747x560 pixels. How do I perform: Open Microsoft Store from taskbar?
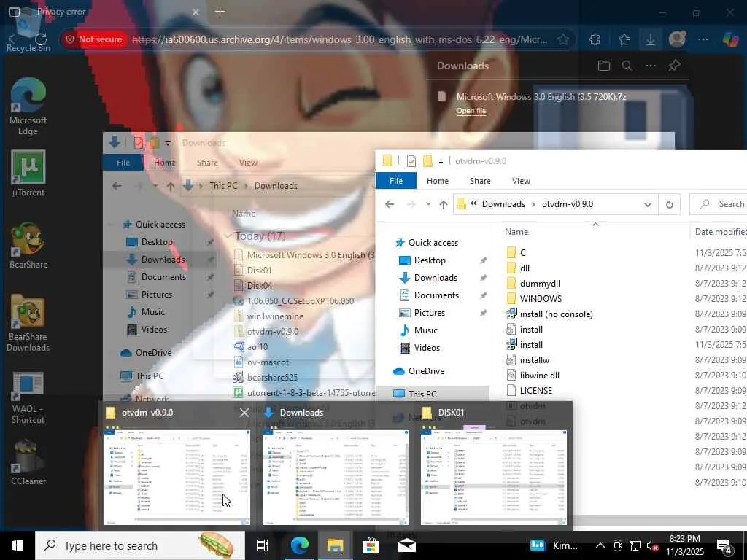(x=370, y=545)
